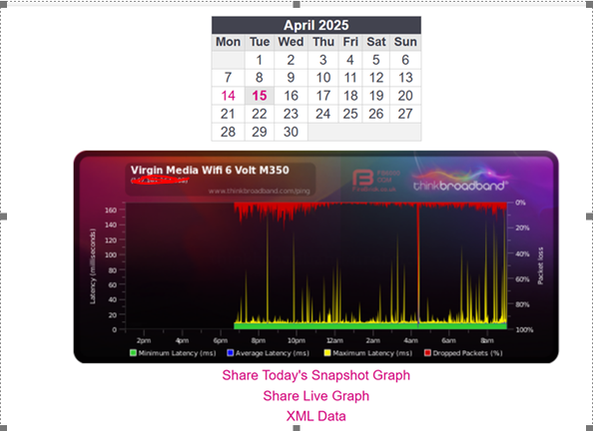Click the yellow Maximum Latency legend swatch
The image size is (600, 431).
tap(328, 353)
